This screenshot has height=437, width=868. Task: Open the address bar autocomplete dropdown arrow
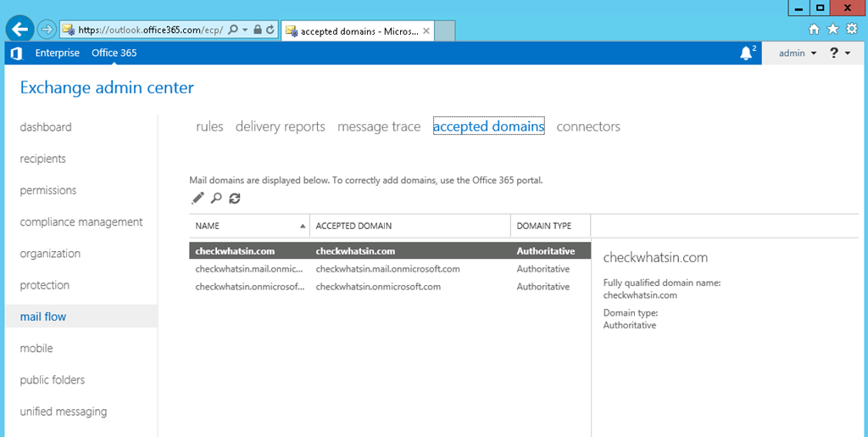click(245, 30)
